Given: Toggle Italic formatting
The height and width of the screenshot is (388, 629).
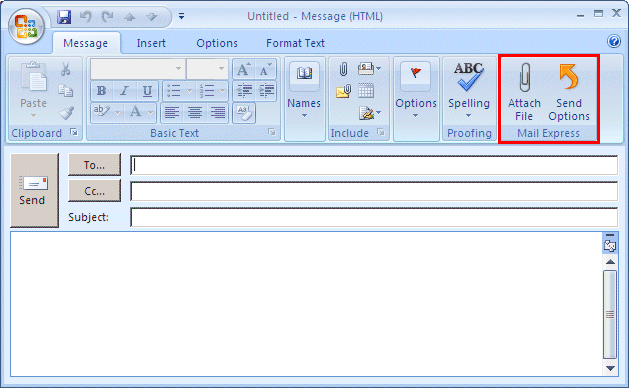Looking at the screenshot, I should pos(124,91).
